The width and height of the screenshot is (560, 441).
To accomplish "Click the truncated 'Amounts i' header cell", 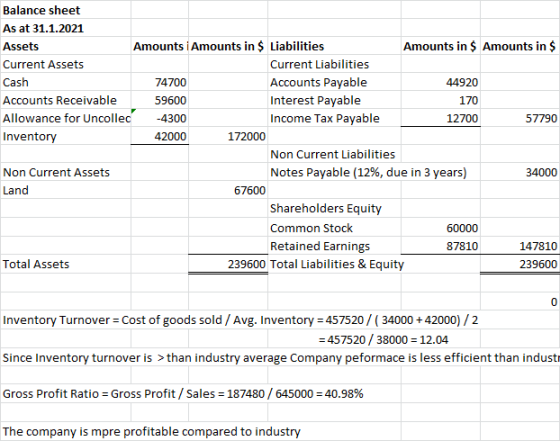I will 159,46.
